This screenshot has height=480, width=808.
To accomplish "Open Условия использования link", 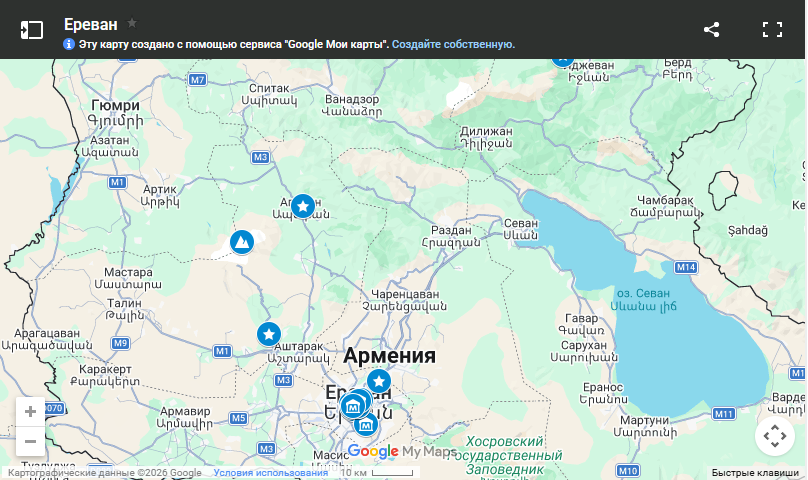I will tap(271, 473).
